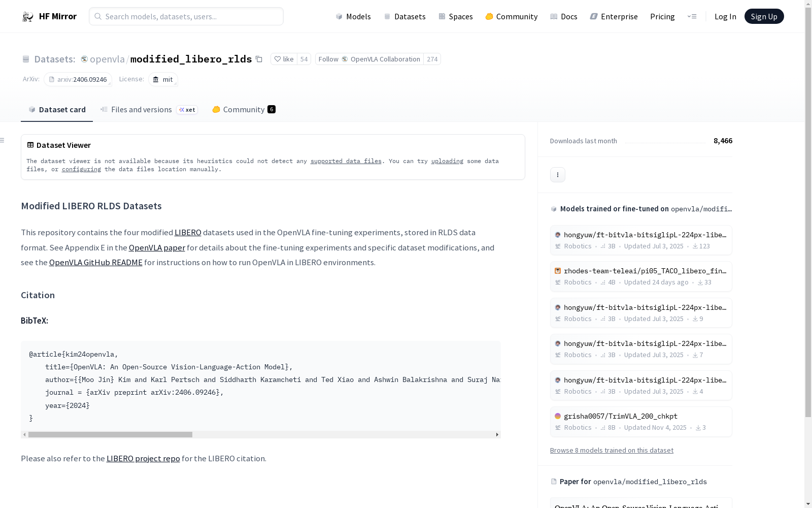812x508 pixels.
Task: Open the LIBERO project repo link
Action: coord(143,458)
